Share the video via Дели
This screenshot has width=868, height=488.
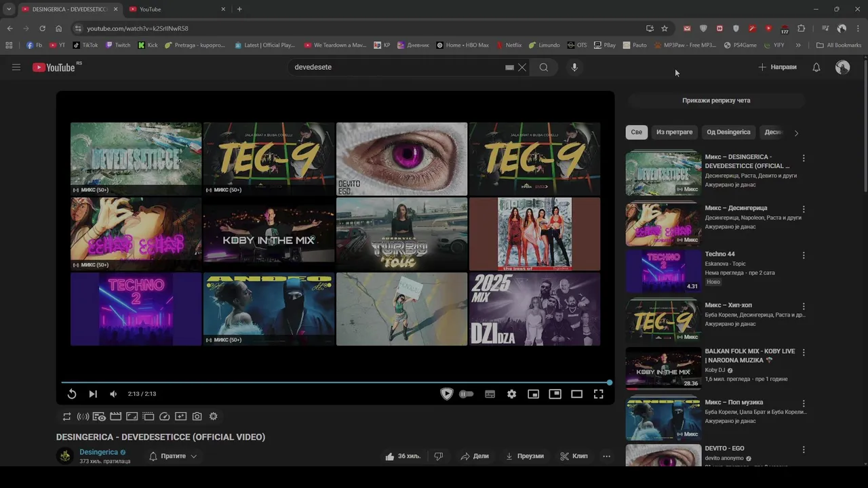475,456
